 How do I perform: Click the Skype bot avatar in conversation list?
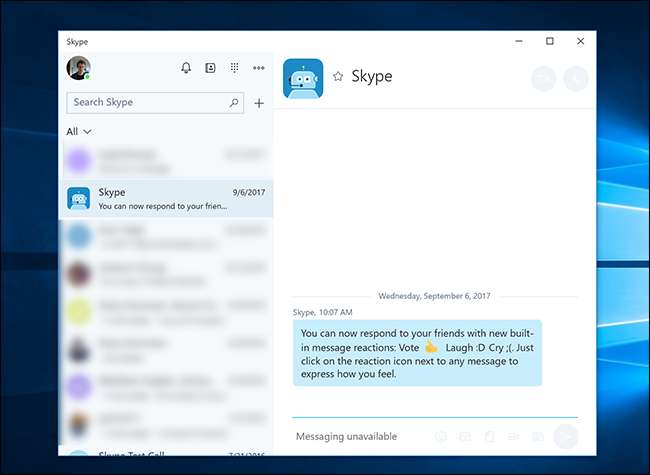(x=78, y=199)
